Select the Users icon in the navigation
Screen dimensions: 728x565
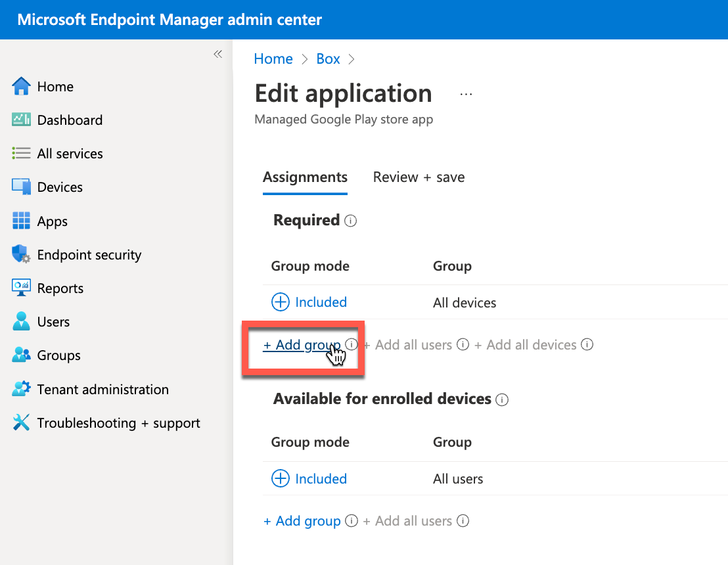tap(22, 321)
